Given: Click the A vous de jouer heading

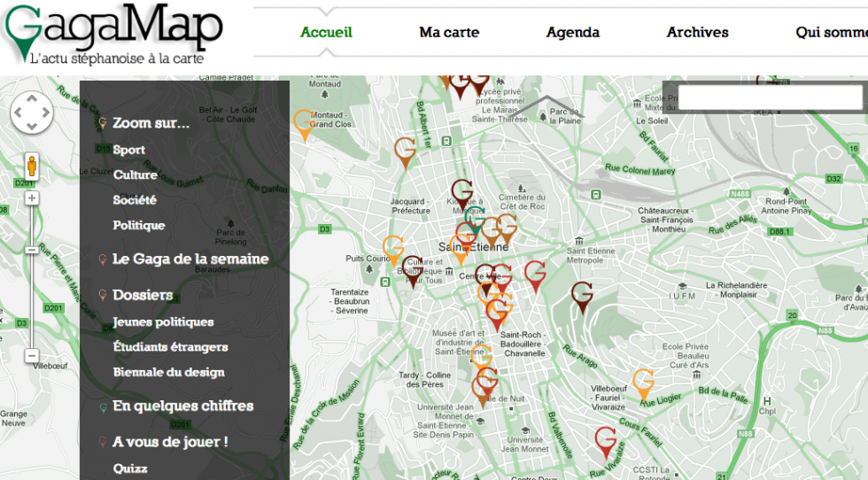Looking at the screenshot, I should click(x=170, y=442).
